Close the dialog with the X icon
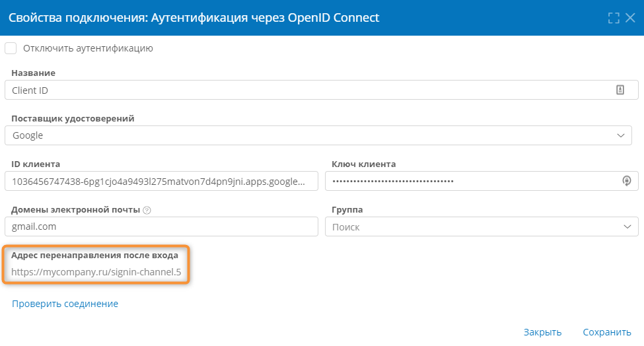 630,18
